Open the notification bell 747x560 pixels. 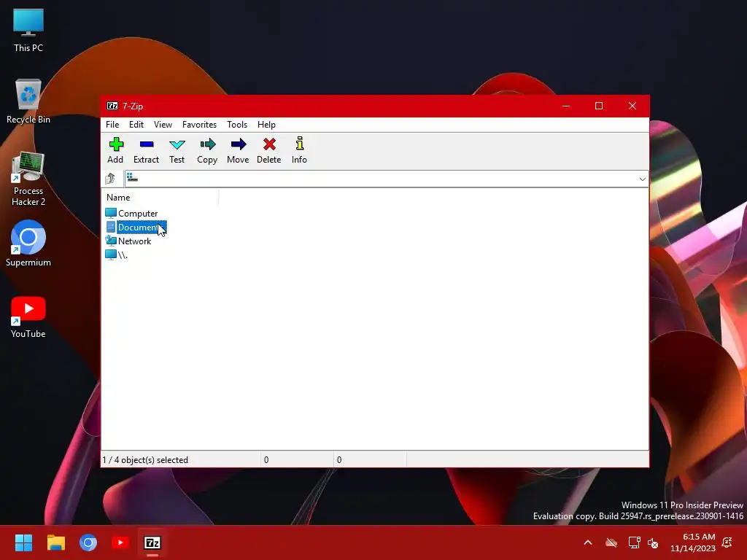tap(727, 542)
